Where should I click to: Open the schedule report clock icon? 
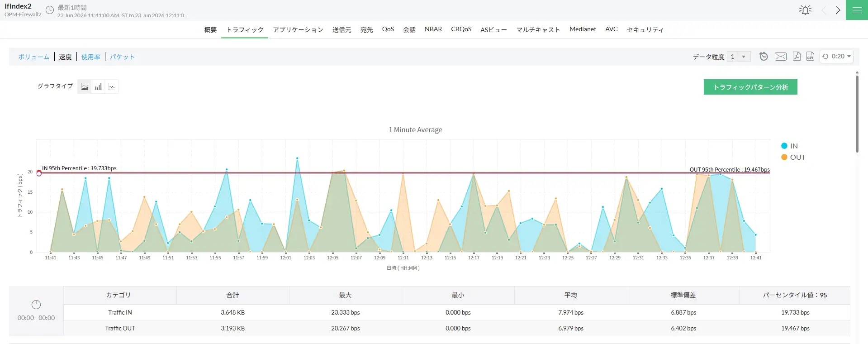click(x=764, y=57)
